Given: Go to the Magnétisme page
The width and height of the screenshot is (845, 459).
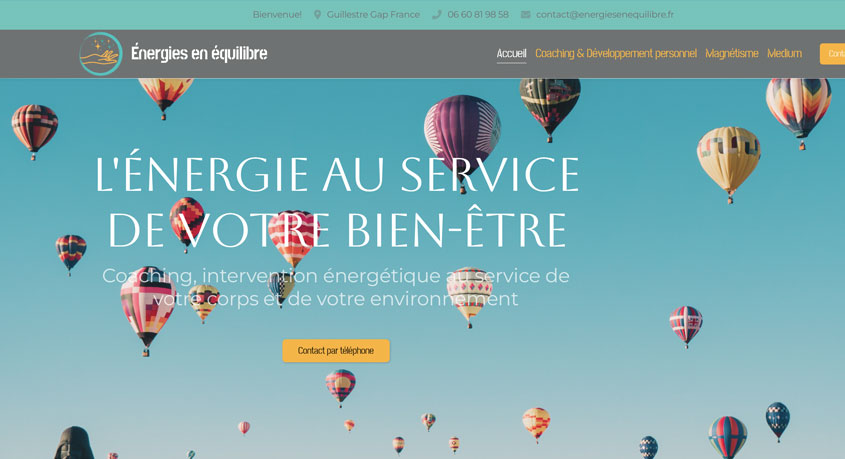Looking at the screenshot, I should tap(732, 53).
